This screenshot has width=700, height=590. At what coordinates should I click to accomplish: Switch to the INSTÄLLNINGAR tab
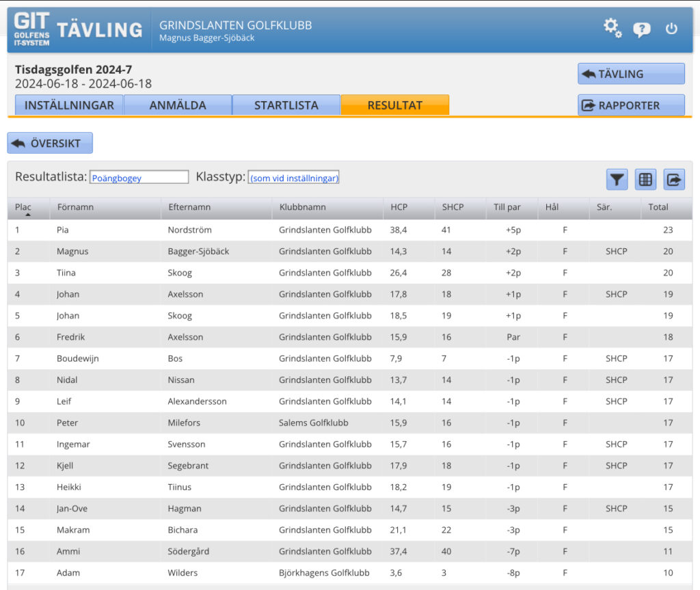(69, 105)
